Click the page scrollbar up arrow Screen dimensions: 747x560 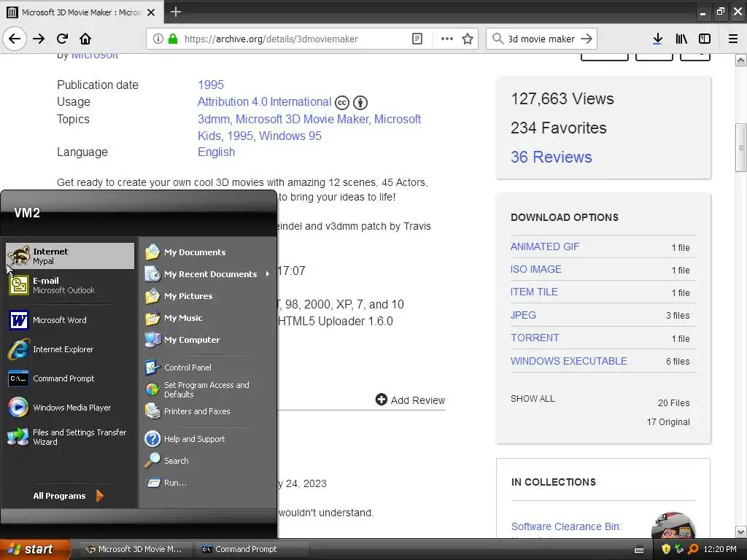pyautogui.click(x=741, y=60)
